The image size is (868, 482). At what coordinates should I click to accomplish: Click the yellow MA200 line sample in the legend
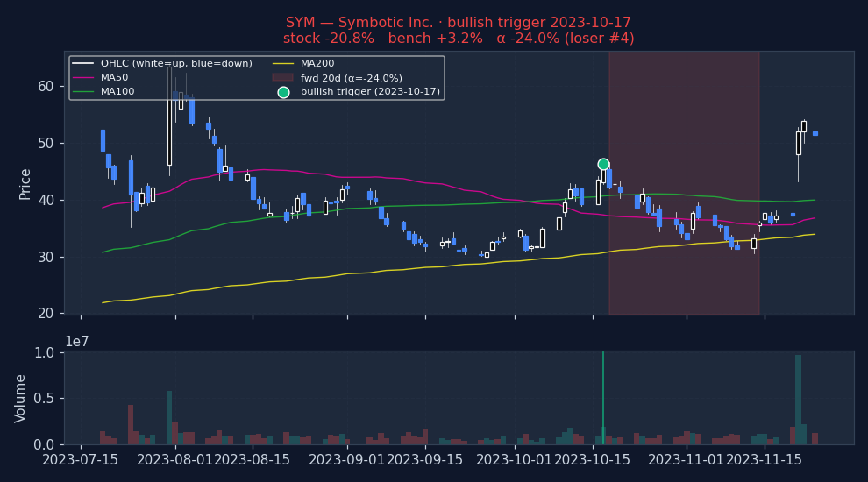283,64
